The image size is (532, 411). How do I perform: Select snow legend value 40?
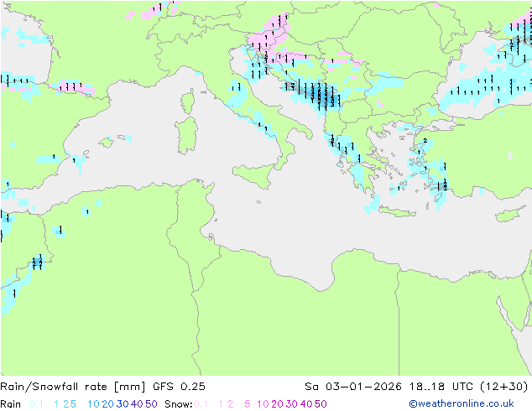point(306,404)
